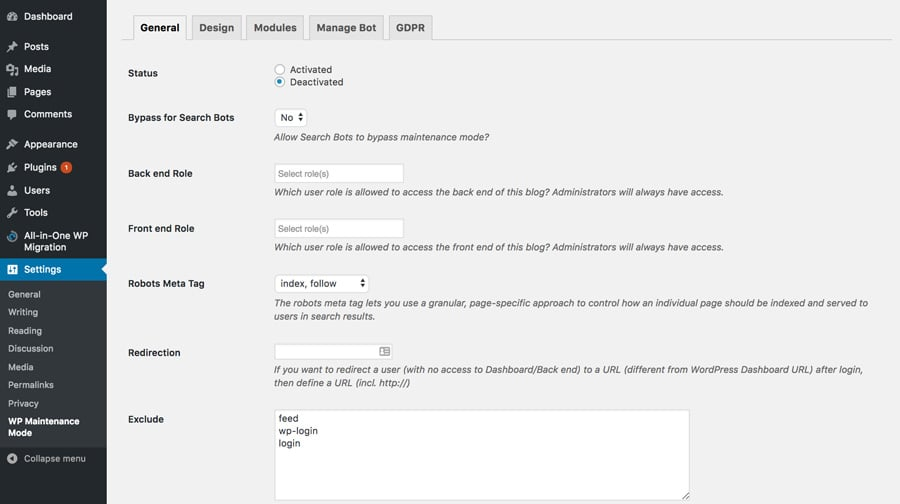
Task: Open the Robots Meta Tag dropdown
Action: tap(321, 284)
